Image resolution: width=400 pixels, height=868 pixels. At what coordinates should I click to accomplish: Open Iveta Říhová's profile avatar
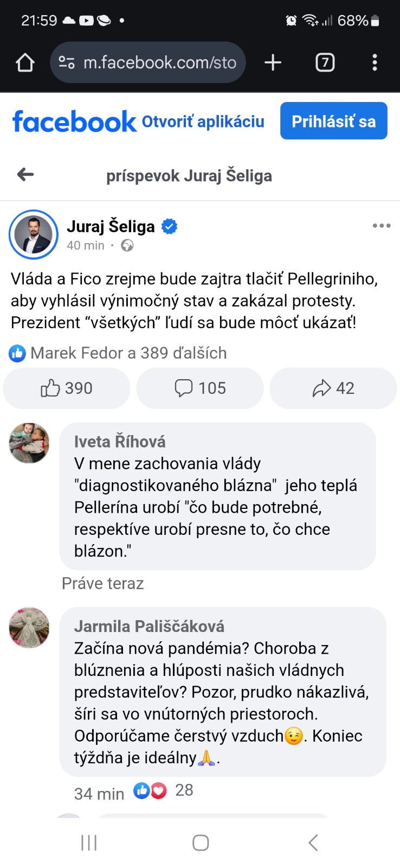tap(29, 443)
